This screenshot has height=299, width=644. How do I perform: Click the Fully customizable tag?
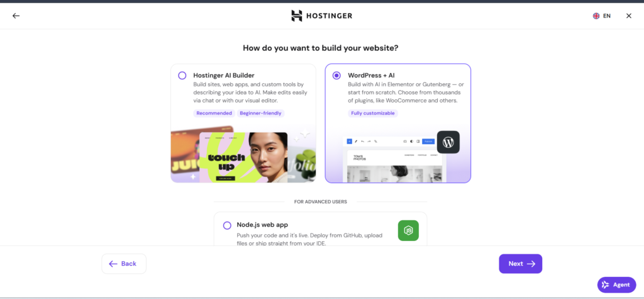tap(372, 113)
